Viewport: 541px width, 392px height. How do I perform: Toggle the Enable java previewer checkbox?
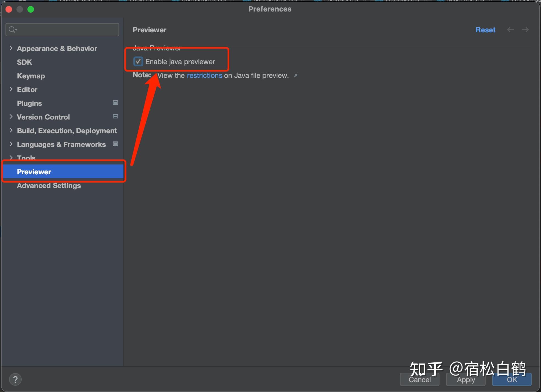(x=138, y=61)
